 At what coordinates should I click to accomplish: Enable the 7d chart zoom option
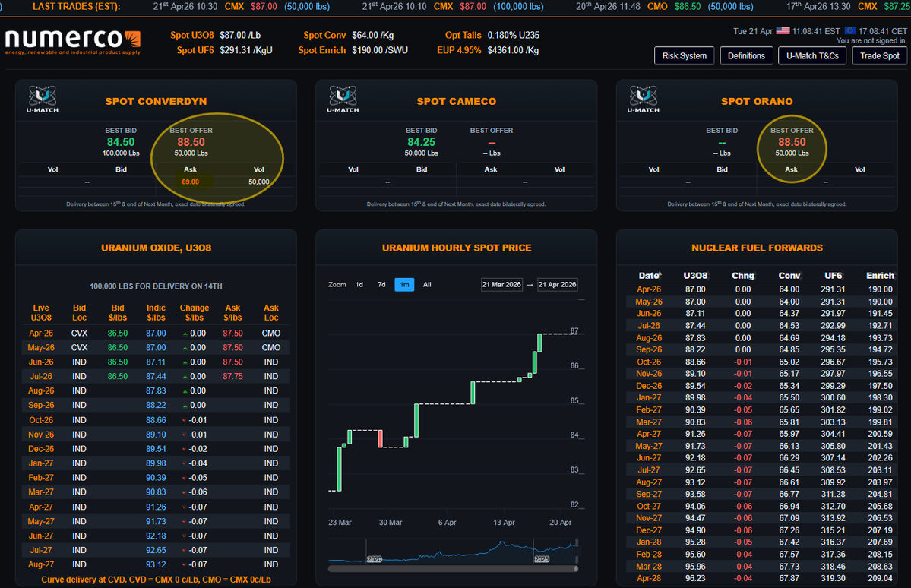[x=381, y=284]
